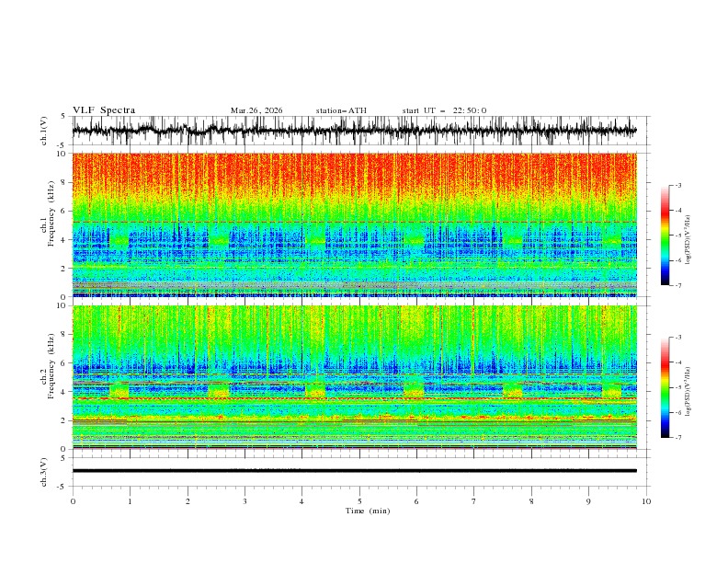Click the ch.1 spectrogram PSD color bar
This screenshot has width=728, height=563.
[665, 236]
